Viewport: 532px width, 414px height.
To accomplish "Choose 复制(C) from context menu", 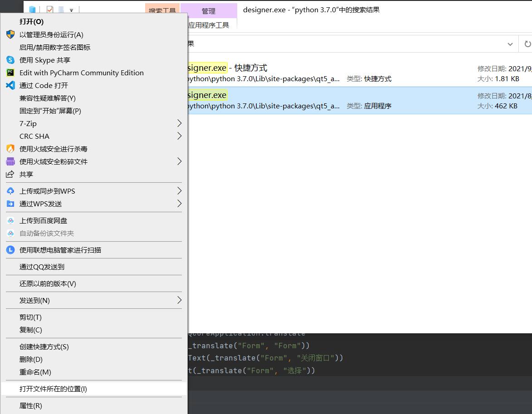I will pyautogui.click(x=94, y=330).
